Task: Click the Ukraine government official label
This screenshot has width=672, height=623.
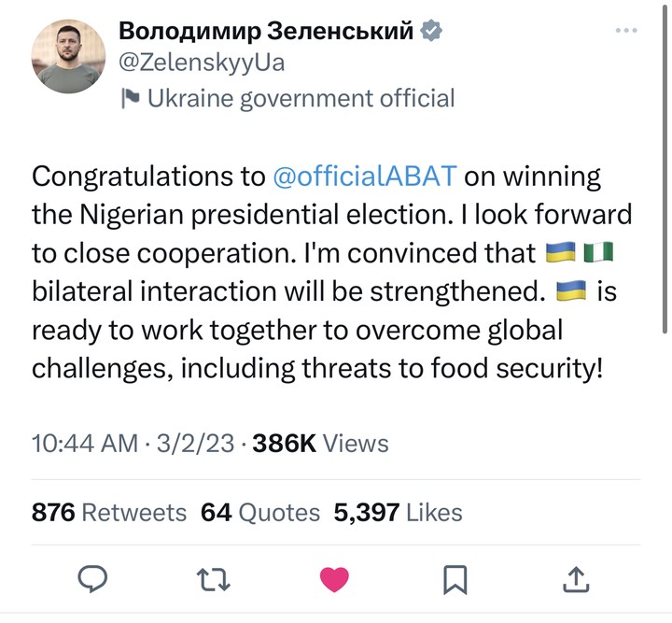Action: pyautogui.click(x=301, y=97)
